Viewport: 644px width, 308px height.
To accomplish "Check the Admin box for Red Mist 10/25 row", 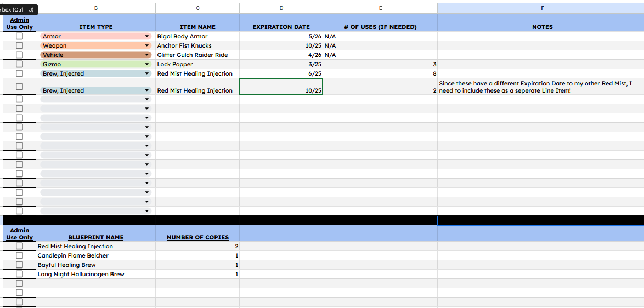I will coord(19,86).
